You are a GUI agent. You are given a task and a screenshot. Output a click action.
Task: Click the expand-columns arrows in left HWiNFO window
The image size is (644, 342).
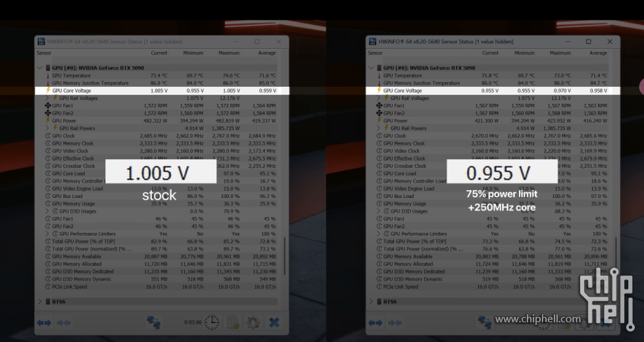click(44, 323)
